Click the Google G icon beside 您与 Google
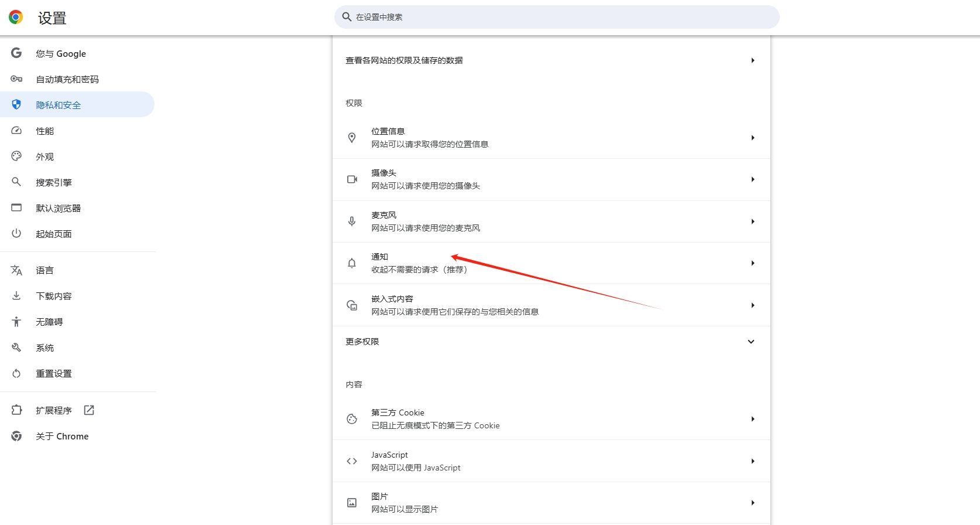 coord(16,53)
